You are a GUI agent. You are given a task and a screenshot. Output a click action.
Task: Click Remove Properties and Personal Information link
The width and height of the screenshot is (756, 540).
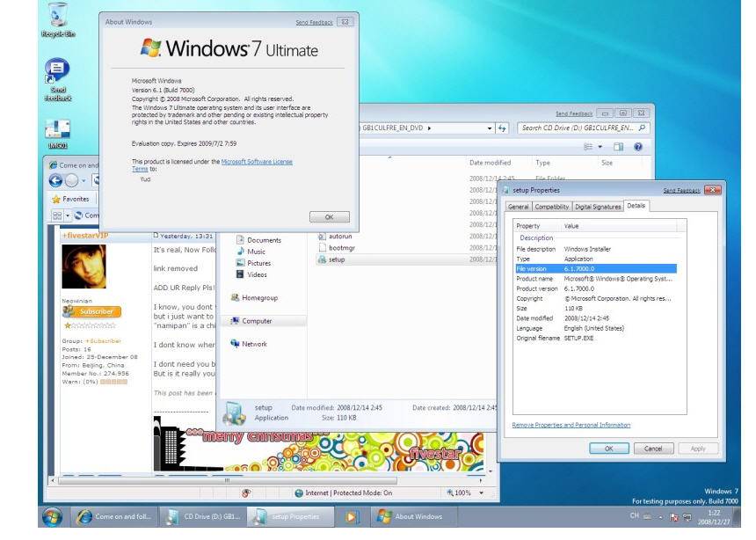pyautogui.click(x=571, y=425)
